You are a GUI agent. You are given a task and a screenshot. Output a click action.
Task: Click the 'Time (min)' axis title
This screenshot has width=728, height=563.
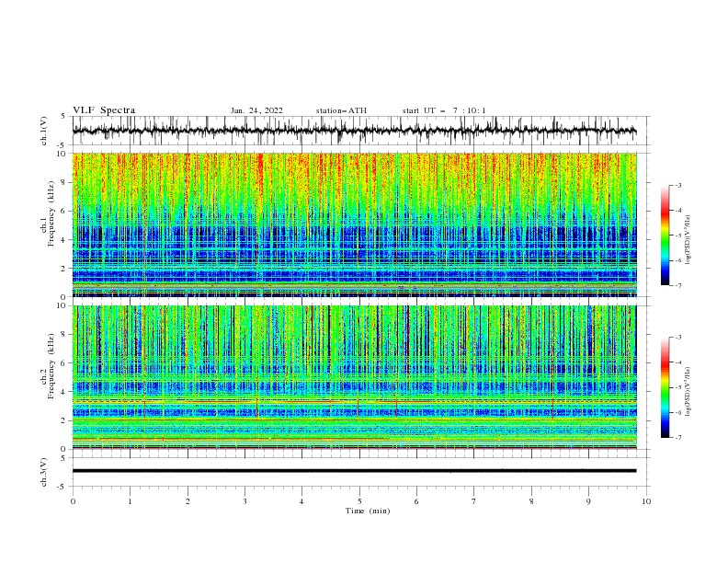click(368, 511)
